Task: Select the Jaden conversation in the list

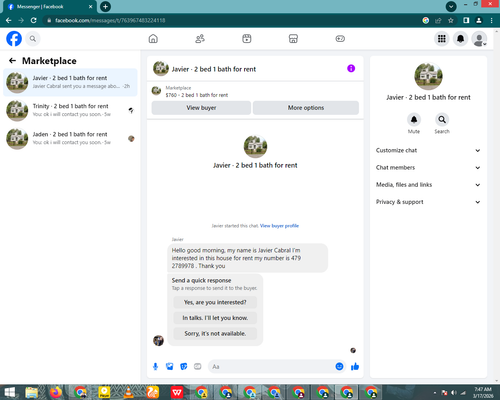Action: point(70,138)
